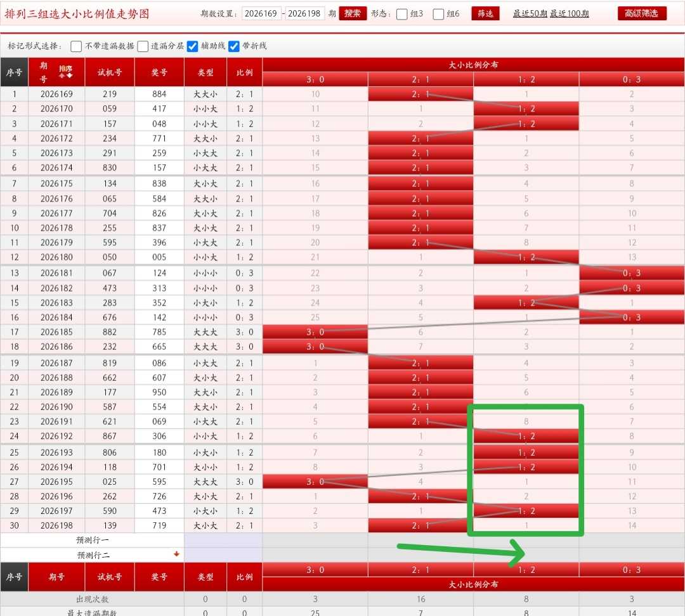The image size is (685, 616).
Task: Open 高级筛选 advanced filter
Action: (x=642, y=13)
